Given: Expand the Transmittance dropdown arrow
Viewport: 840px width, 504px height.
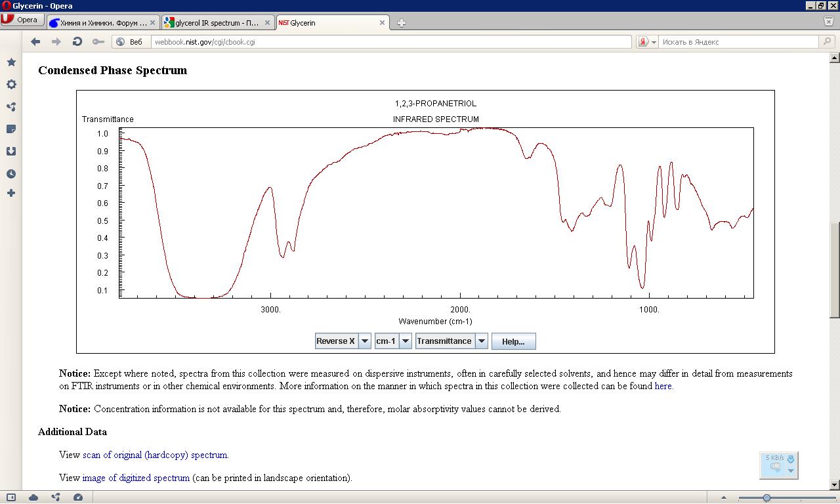Looking at the screenshot, I should pyautogui.click(x=481, y=341).
